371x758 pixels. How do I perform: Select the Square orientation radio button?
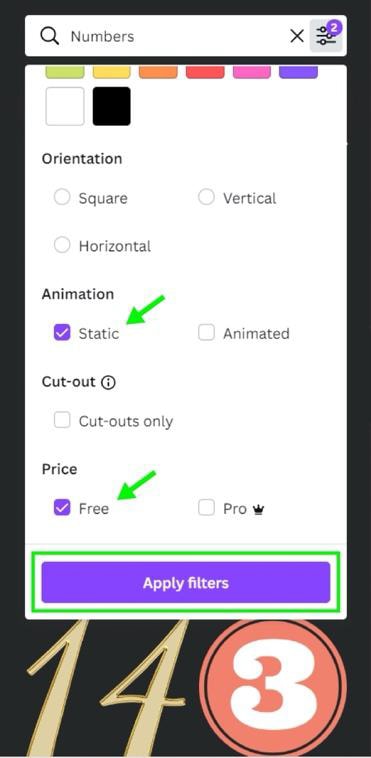[x=62, y=197]
